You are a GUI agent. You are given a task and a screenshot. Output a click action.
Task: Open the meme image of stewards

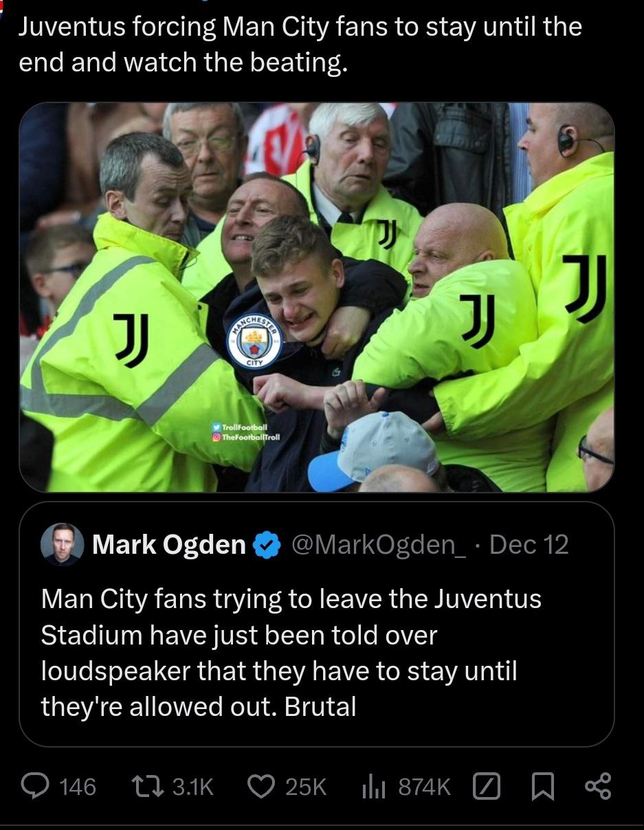point(317,297)
